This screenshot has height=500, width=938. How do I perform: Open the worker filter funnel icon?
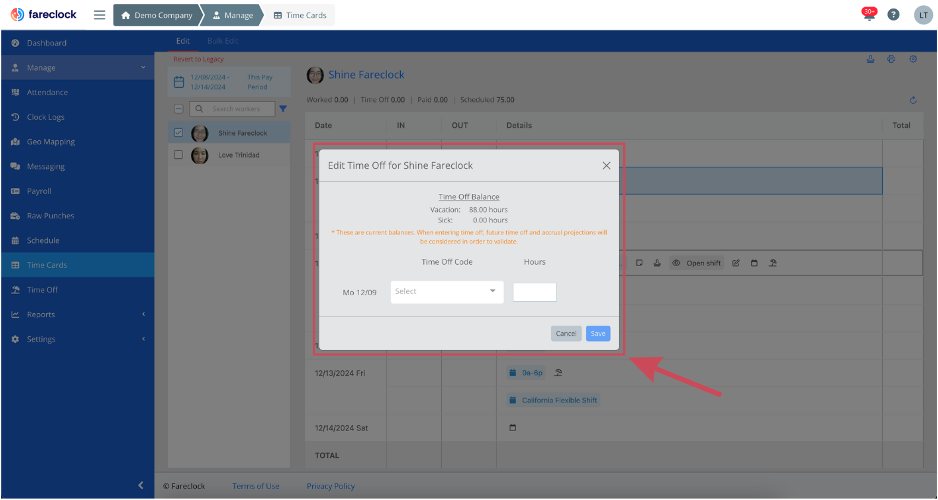[x=283, y=109]
